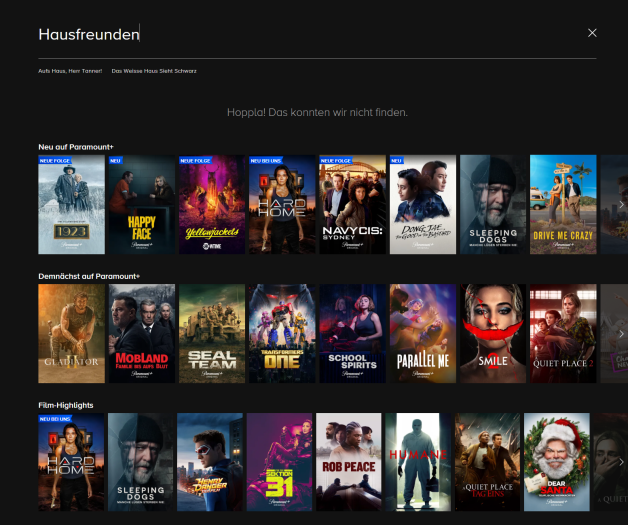
Task: Click the Neu auf Paramount+ heading
Action: tap(76, 147)
